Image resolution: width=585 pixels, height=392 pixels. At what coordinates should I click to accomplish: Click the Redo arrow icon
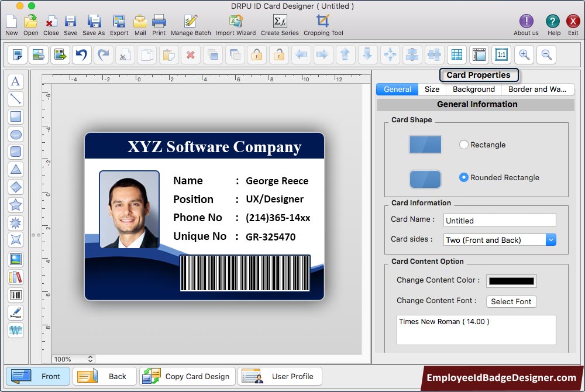104,55
